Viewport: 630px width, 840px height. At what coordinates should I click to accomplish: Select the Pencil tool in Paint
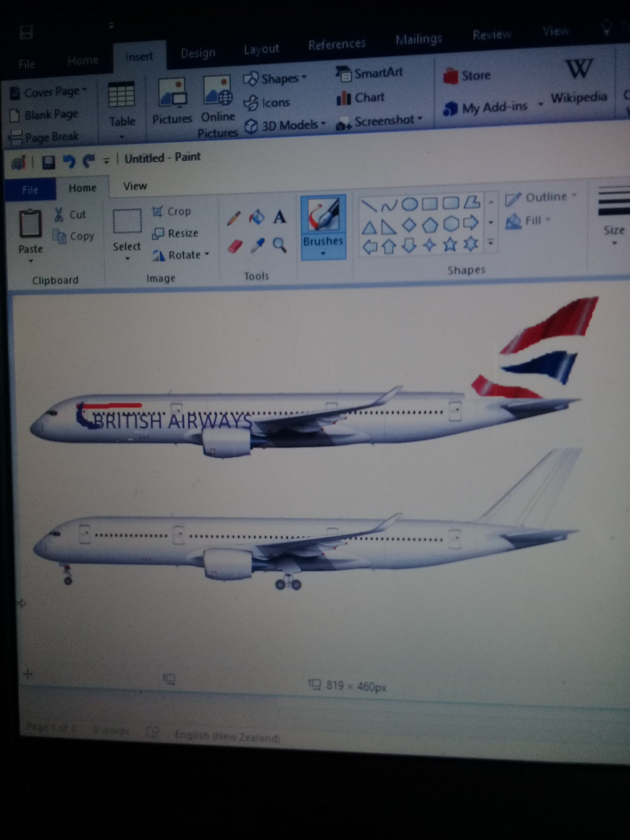pyautogui.click(x=234, y=218)
